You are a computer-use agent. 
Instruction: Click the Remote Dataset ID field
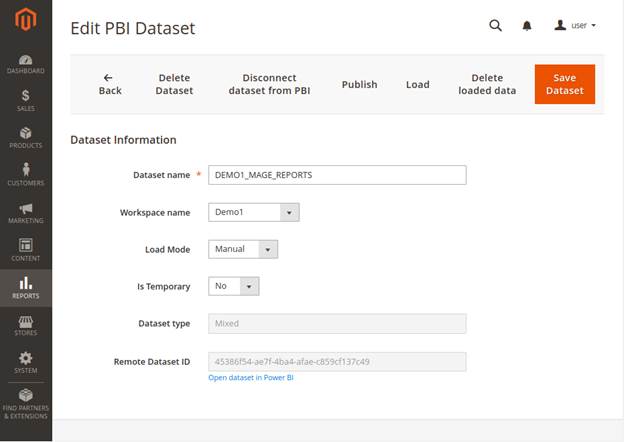[337, 362]
